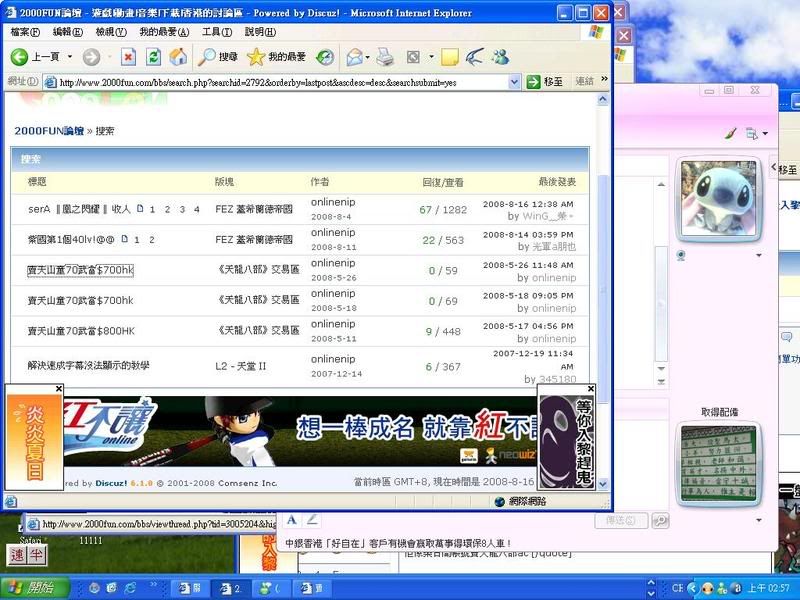Expand the IE toolbar overflow chevron
The image size is (800, 600).
click(x=605, y=79)
